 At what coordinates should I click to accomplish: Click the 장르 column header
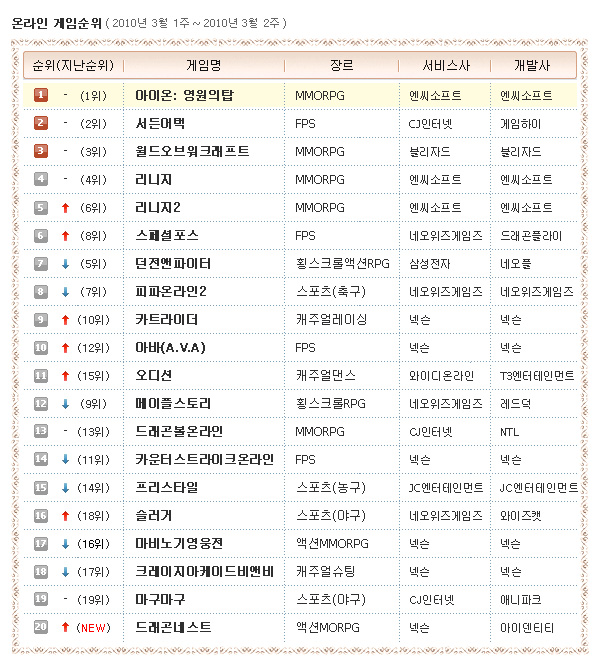[x=341, y=65]
